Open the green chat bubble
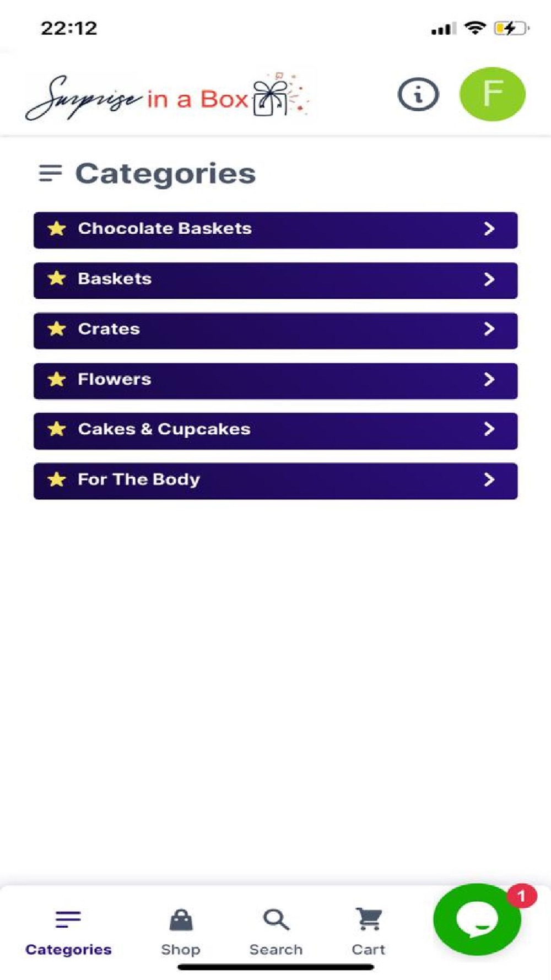 [477, 920]
